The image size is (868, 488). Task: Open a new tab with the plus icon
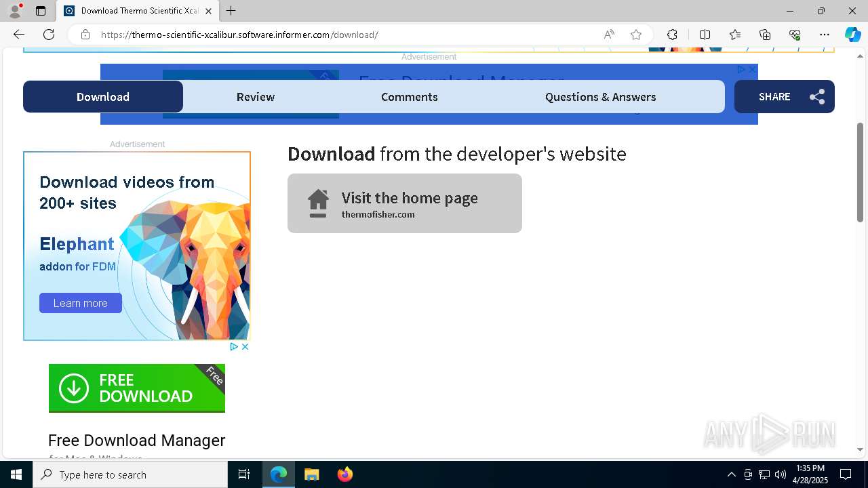(x=231, y=11)
